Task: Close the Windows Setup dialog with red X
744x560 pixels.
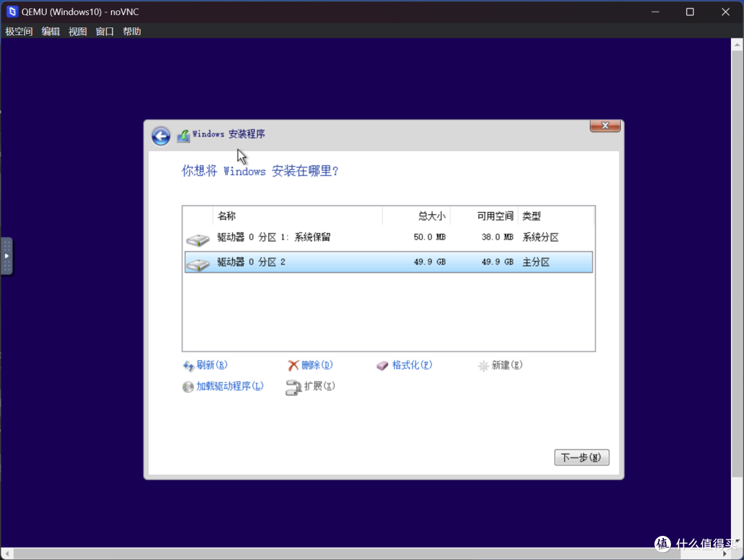Action: 605,126
